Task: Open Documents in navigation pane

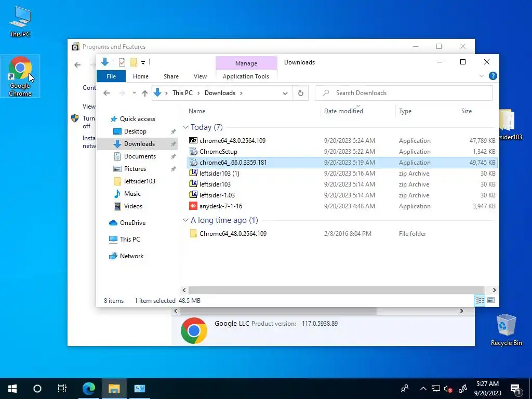Action: tap(140, 156)
